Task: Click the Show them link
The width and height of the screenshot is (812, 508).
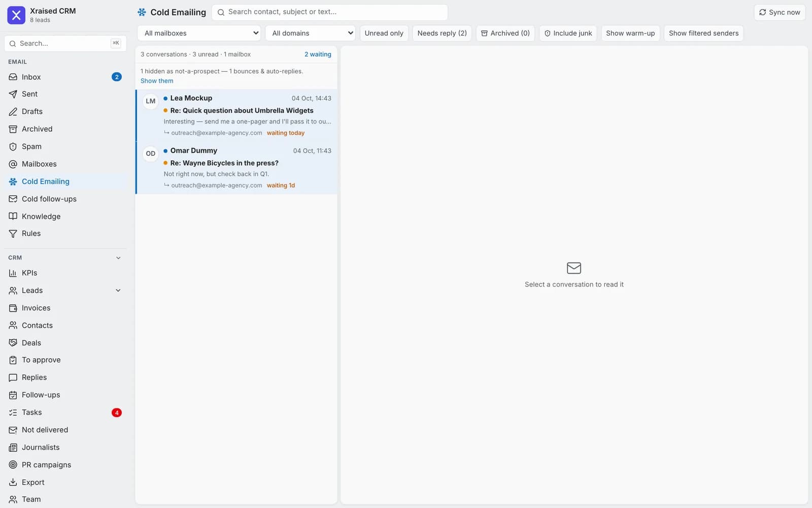Action: point(157,81)
